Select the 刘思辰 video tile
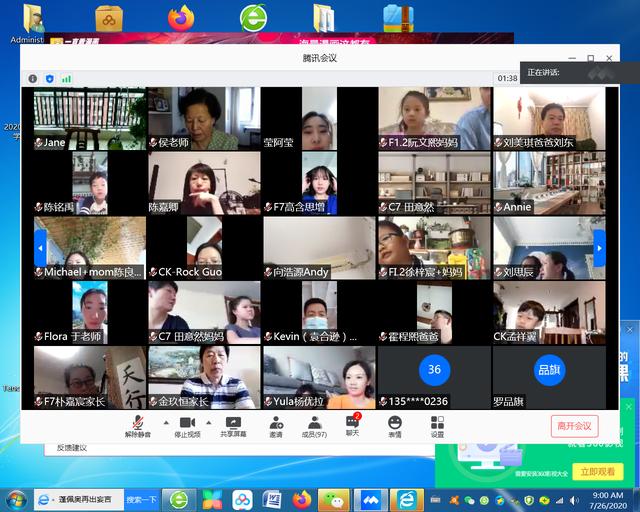The height and width of the screenshot is (512, 640). [549, 248]
